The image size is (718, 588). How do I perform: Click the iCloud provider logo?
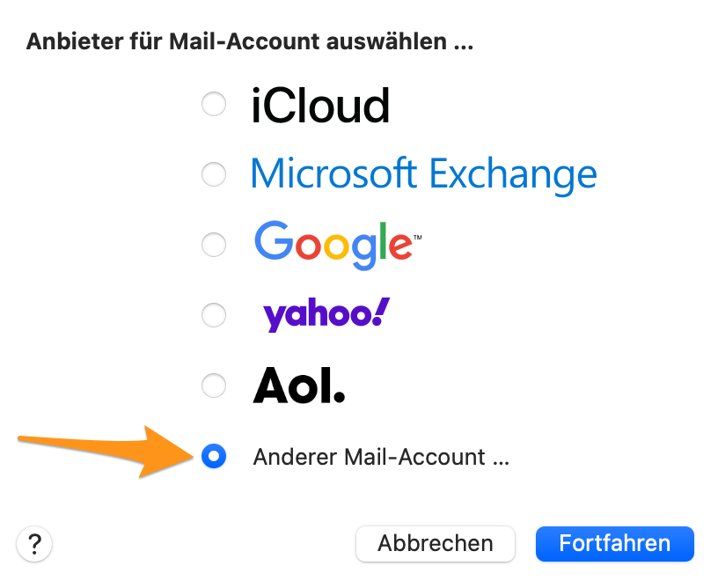(x=321, y=105)
